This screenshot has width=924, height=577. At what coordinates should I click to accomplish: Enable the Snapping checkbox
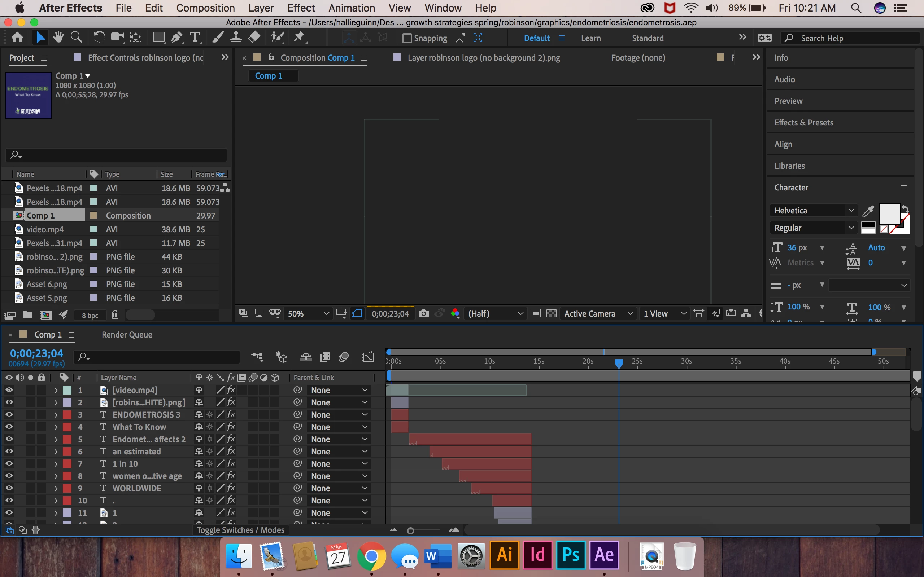[407, 38]
